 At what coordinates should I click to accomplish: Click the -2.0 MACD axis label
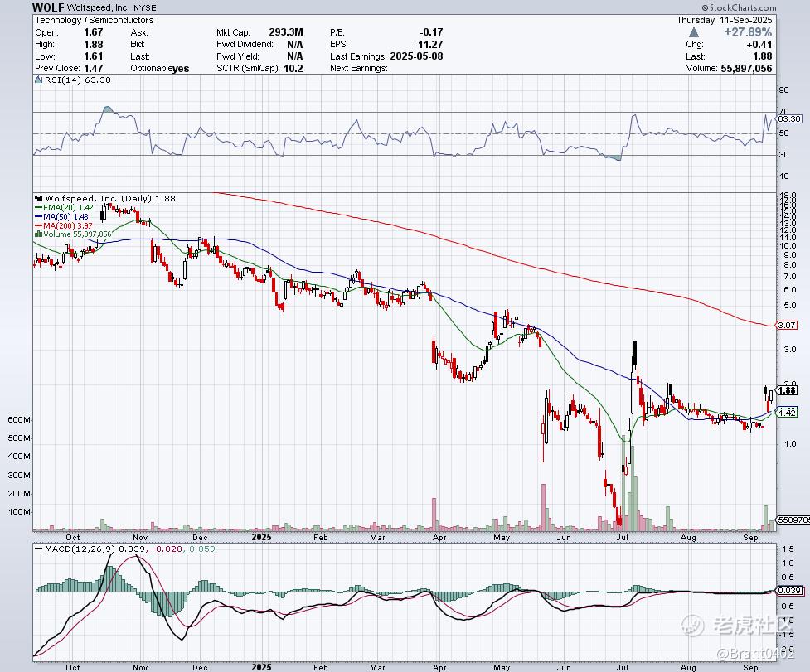tap(788, 649)
